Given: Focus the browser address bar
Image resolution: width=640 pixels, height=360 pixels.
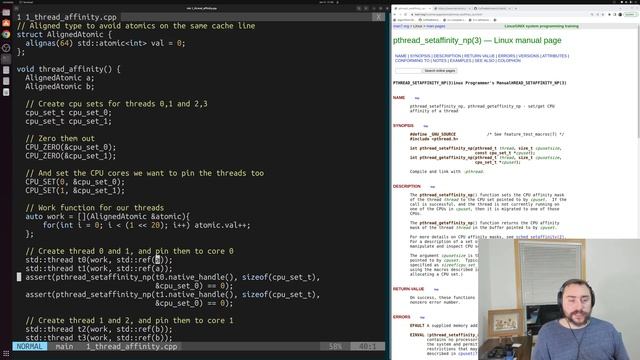Looking at the screenshot, I should [x=500, y=14].
